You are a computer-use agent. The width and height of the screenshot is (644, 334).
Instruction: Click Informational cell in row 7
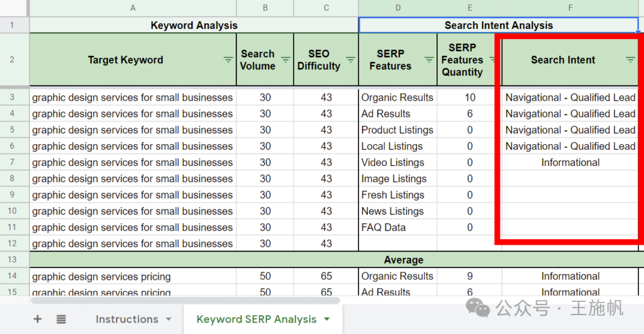pyautogui.click(x=570, y=162)
